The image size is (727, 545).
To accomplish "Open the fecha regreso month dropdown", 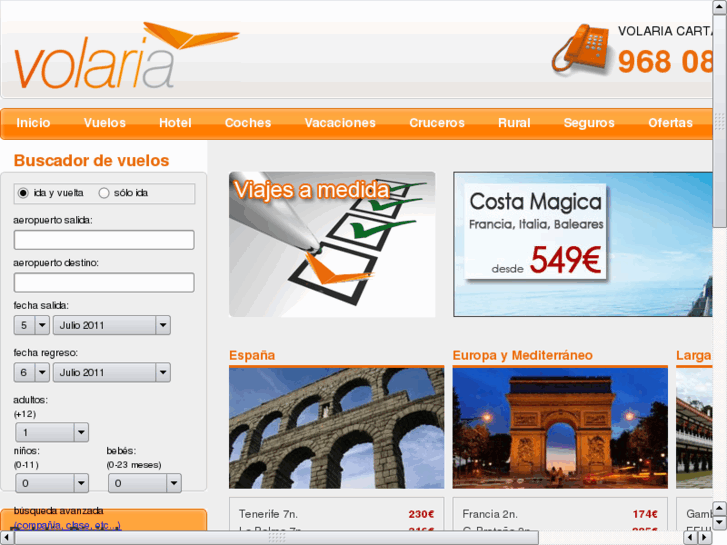I will point(112,372).
